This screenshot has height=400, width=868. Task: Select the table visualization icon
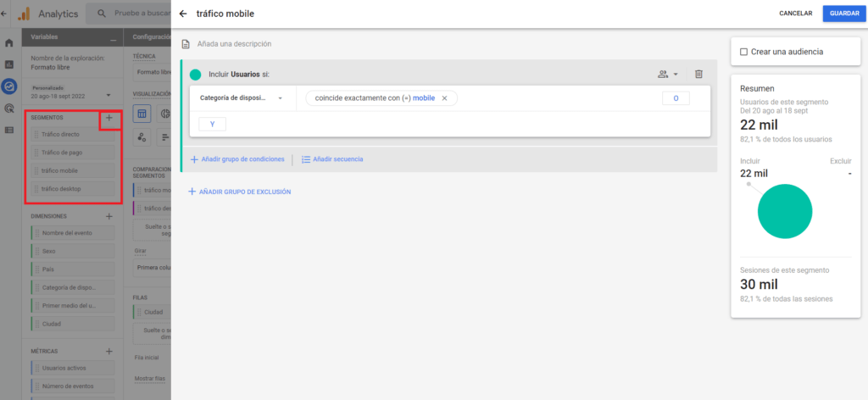pyautogui.click(x=142, y=114)
